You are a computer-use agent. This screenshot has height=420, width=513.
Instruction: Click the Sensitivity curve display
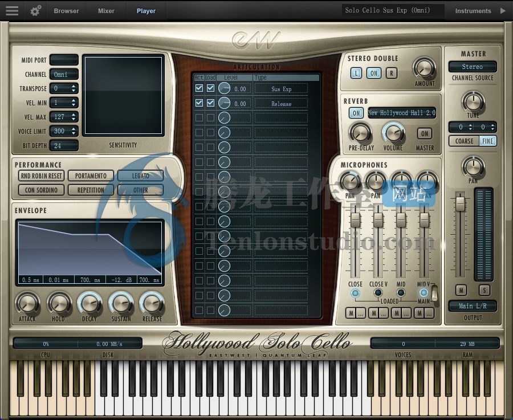(123, 96)
